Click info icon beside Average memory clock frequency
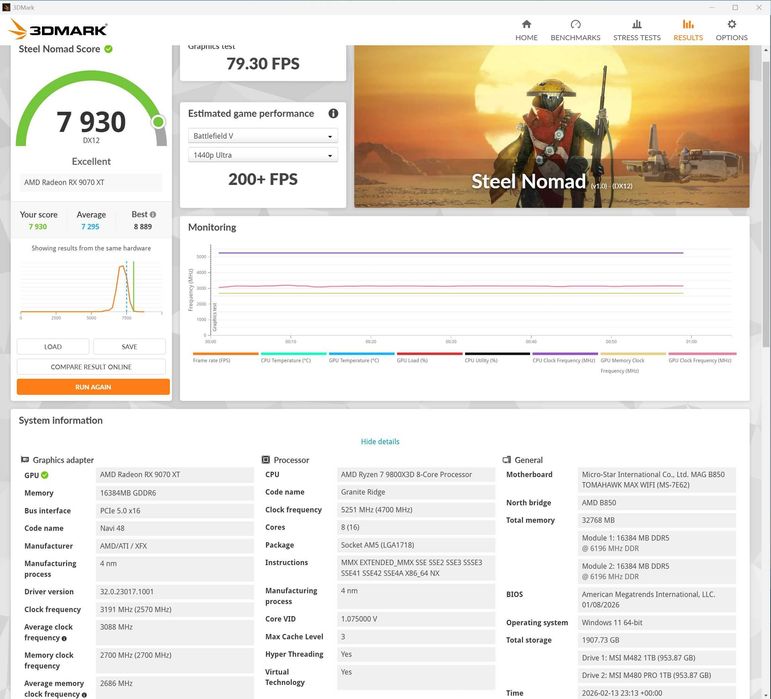Viewport: 771px width, 699px height. [84, 695]
